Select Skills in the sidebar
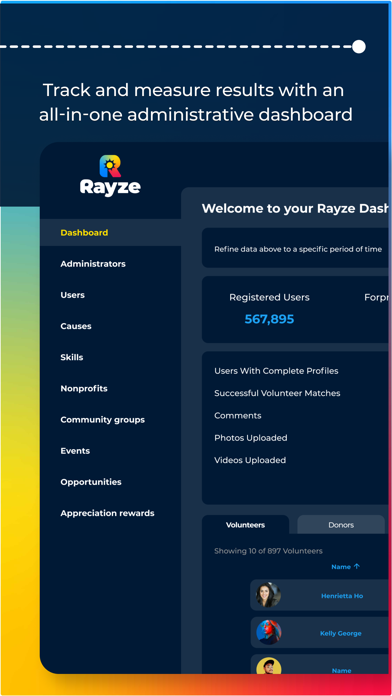This screenshot has width=392, height=696. tap(71, 357)
